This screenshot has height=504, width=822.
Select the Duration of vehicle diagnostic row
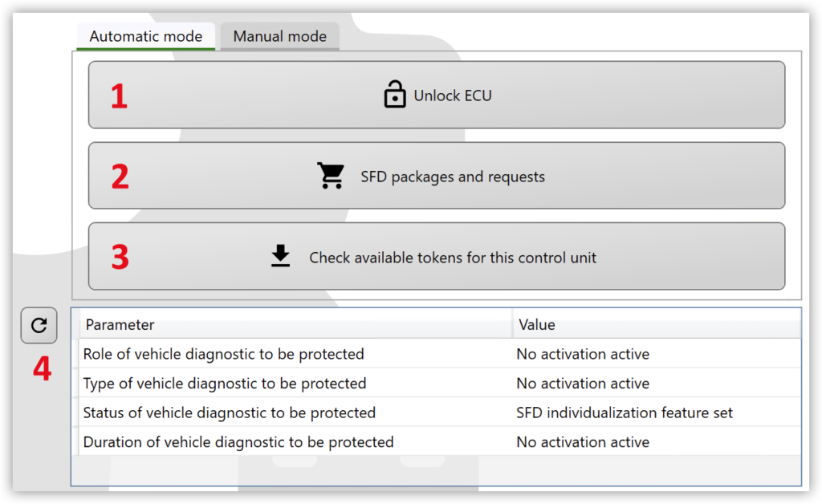238,442
